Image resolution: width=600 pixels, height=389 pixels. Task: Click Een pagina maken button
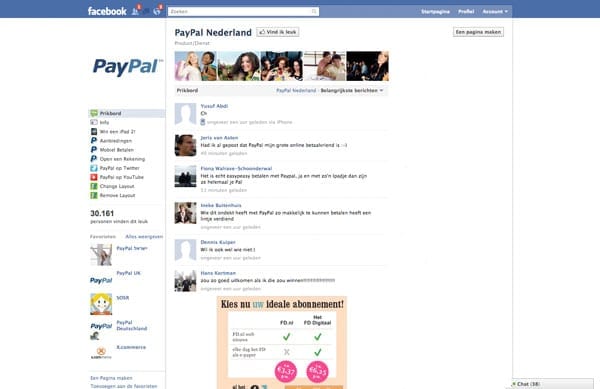[x=478, y=32]
